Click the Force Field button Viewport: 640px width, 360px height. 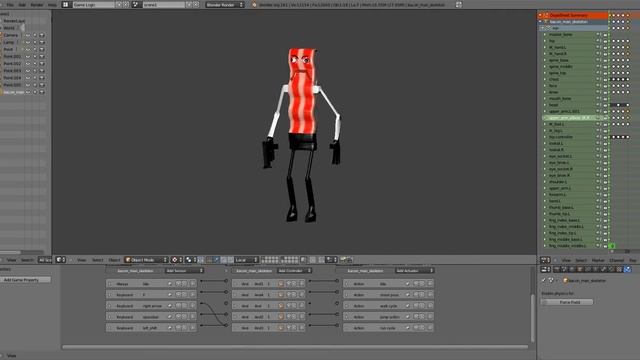point(567,302)
